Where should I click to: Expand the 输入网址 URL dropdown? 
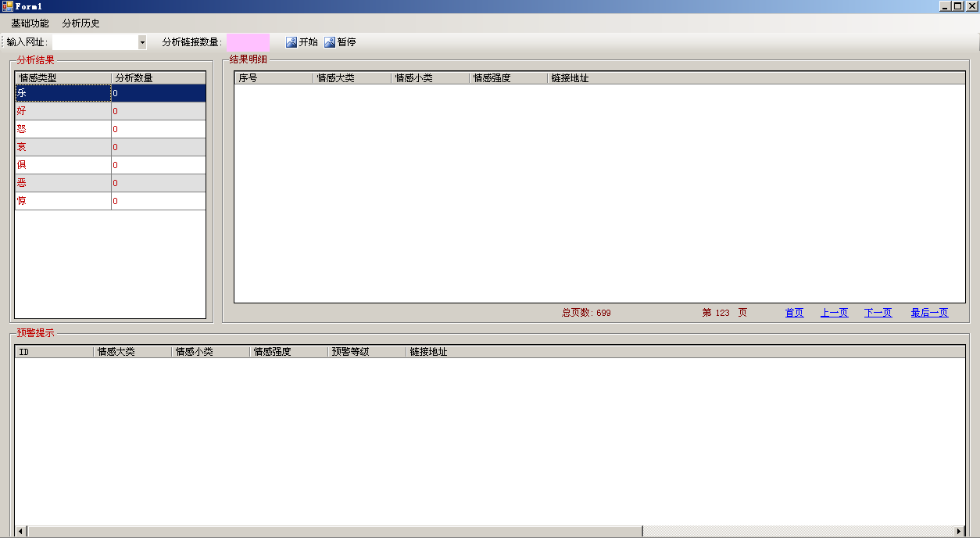pyautogui.click(x=142, y=42)
